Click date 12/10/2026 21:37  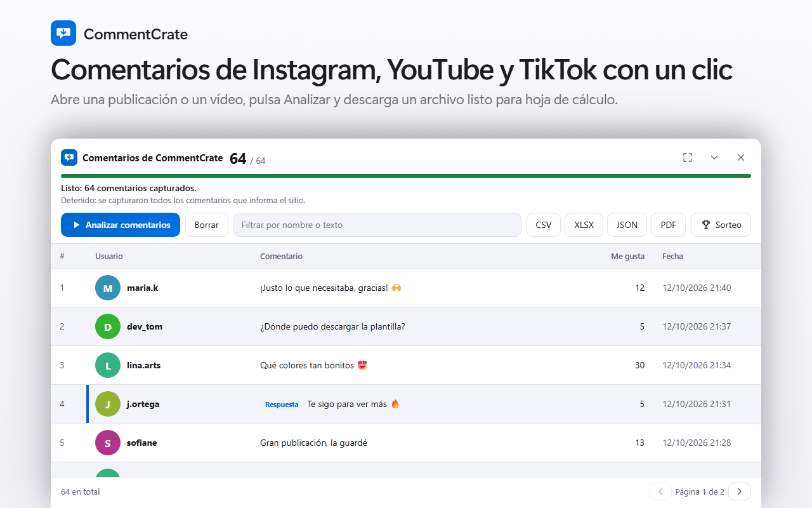point(697,326)
